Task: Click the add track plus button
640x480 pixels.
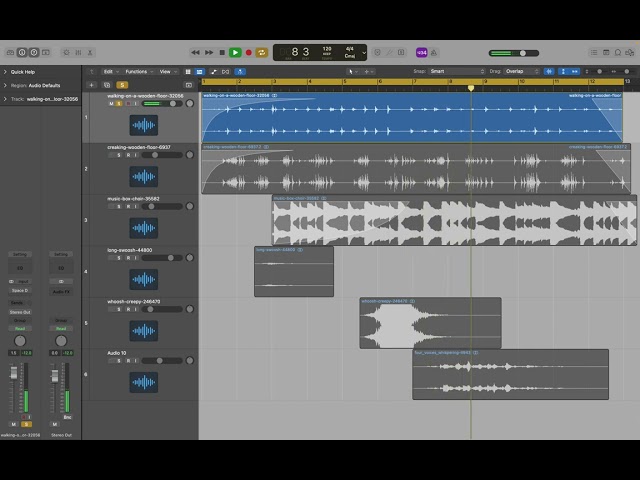Action: (x=91, y=85)
